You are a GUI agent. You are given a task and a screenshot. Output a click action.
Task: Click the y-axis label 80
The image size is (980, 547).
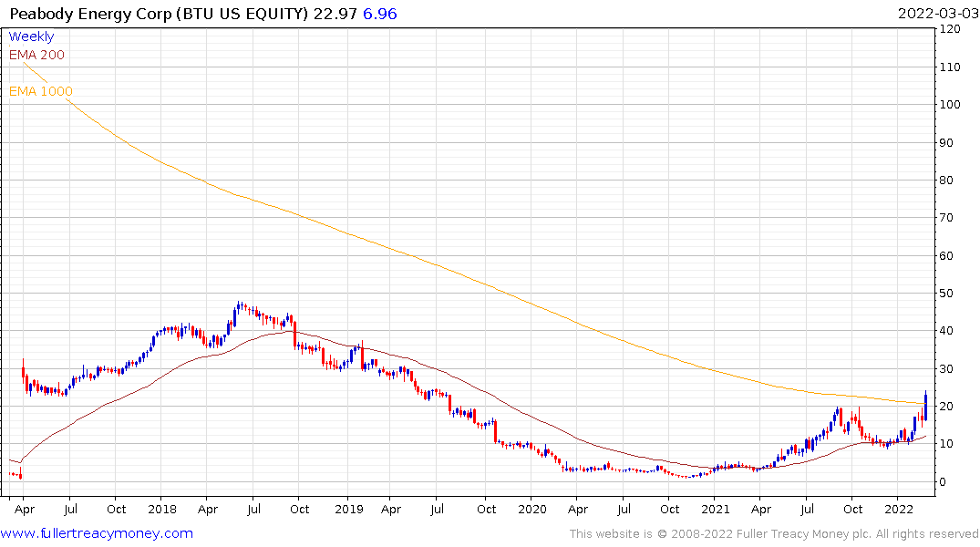coord(947,180)
